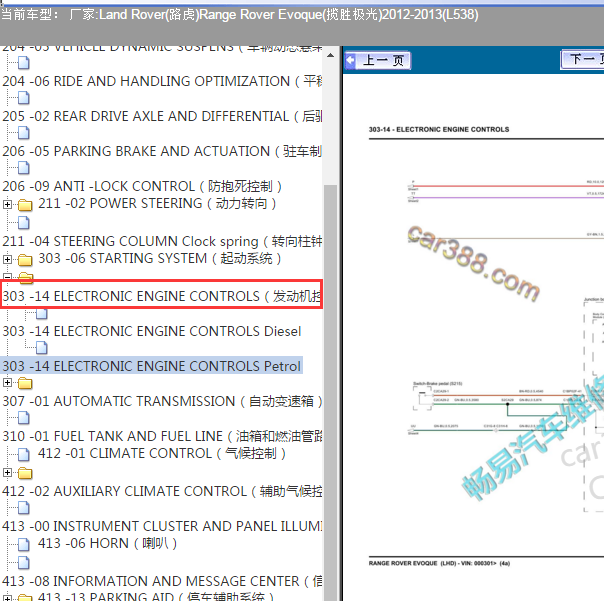Click document icon for 205-02 REAR DRIVE AXLE
This screenshot has width=604, height=601.
pyautogui.click(x=23, y=97)
